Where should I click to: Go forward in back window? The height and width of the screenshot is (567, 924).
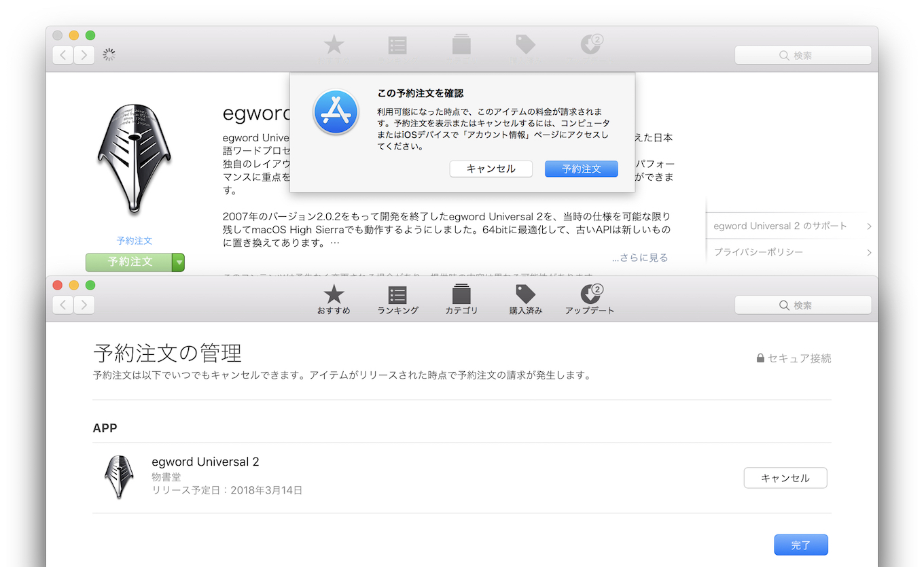(84, 55)
